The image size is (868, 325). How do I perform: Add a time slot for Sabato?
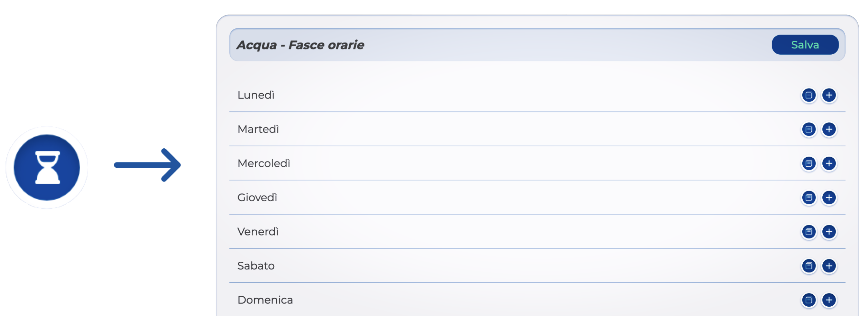point(829,266)
